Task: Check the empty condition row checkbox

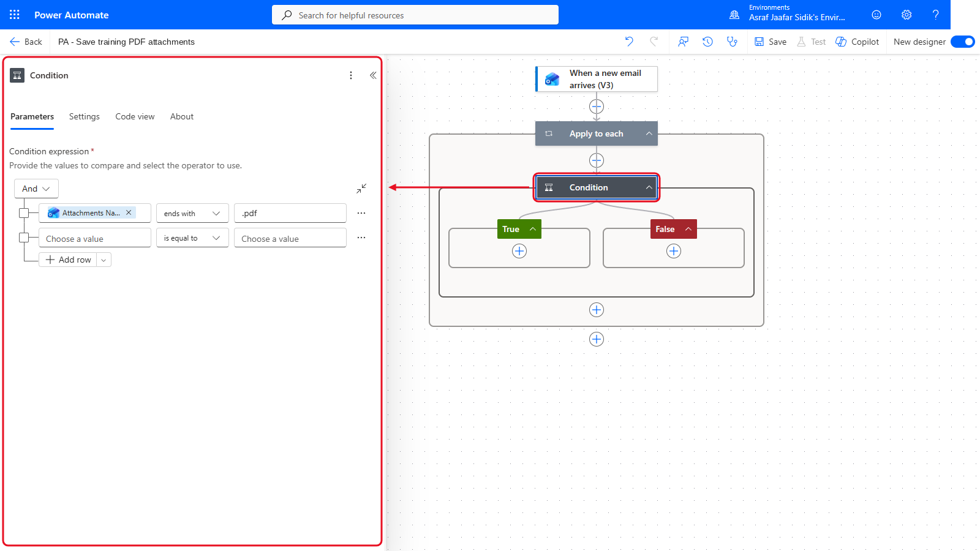Action: pyautogui.click(x=24, y=238)
